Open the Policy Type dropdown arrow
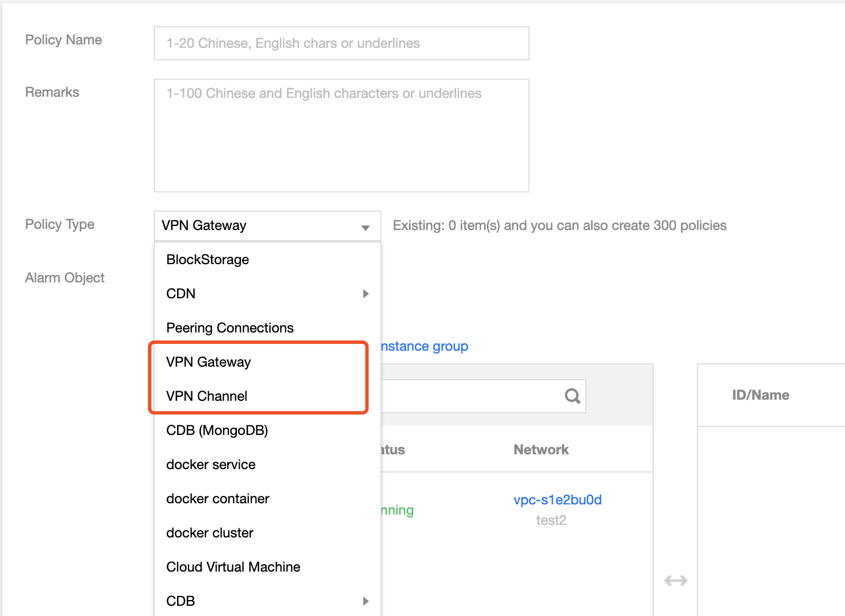 [366, 227]
